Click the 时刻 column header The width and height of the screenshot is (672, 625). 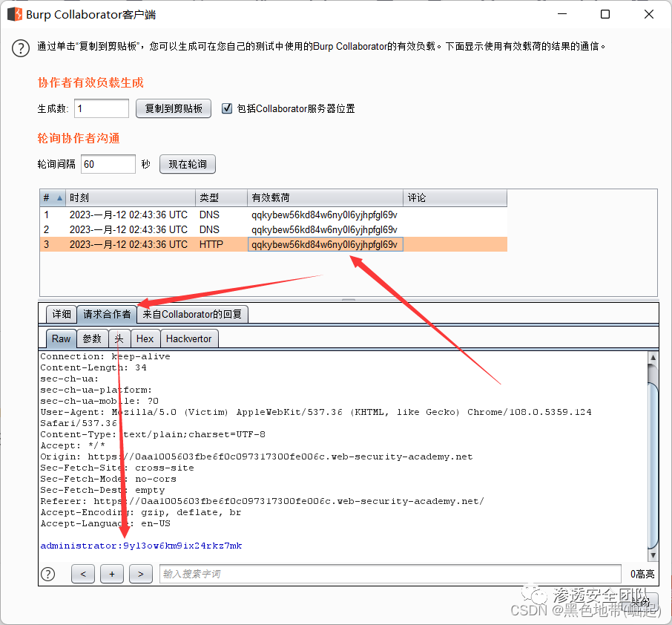131,197
